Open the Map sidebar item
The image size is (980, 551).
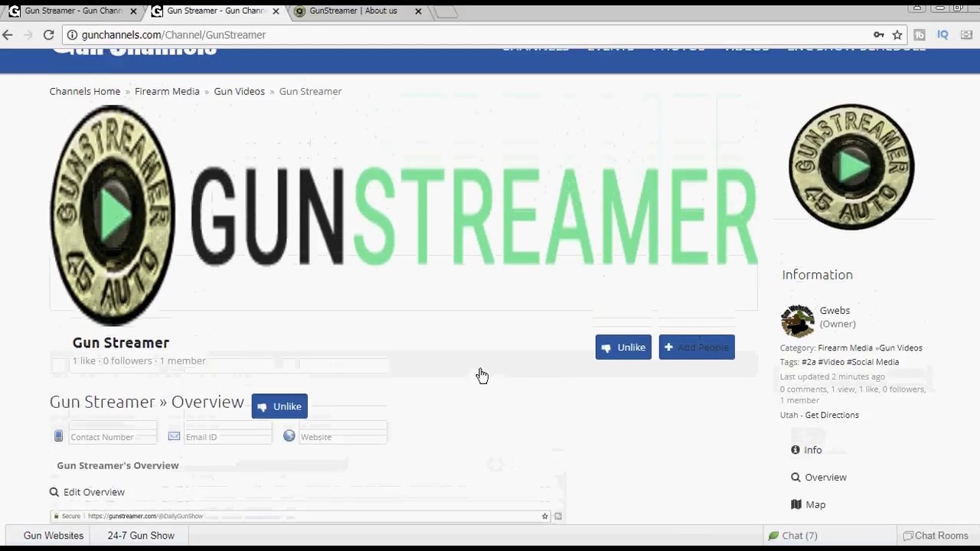coord(815,504)
